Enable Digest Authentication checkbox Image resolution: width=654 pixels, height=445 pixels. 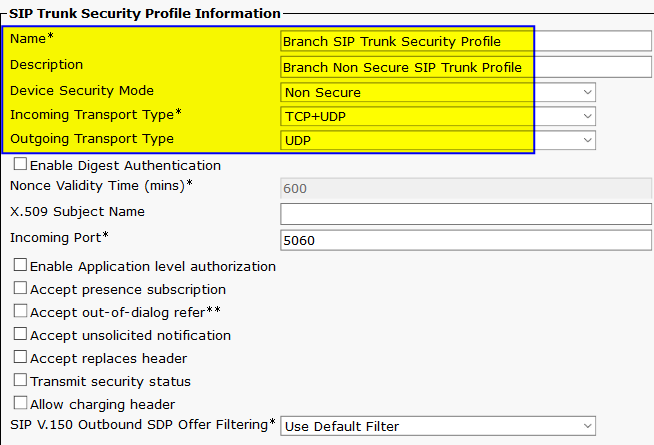(x=20, y=164)
